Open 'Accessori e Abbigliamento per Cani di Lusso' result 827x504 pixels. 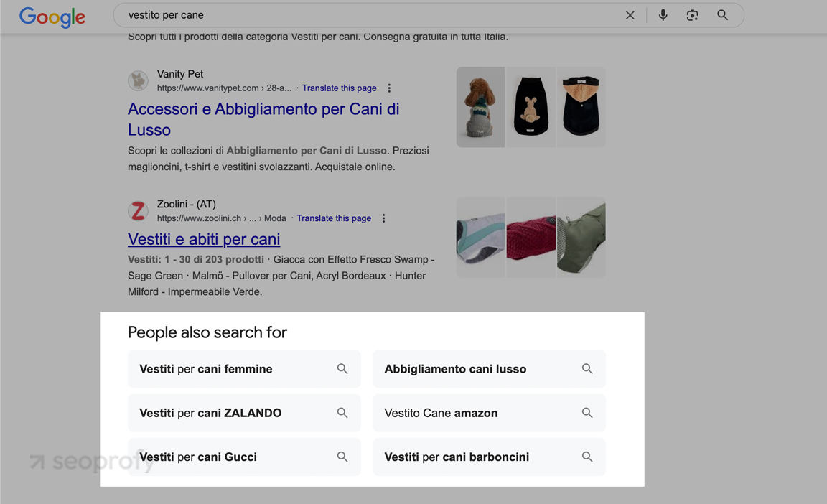(x=263, y=119)
